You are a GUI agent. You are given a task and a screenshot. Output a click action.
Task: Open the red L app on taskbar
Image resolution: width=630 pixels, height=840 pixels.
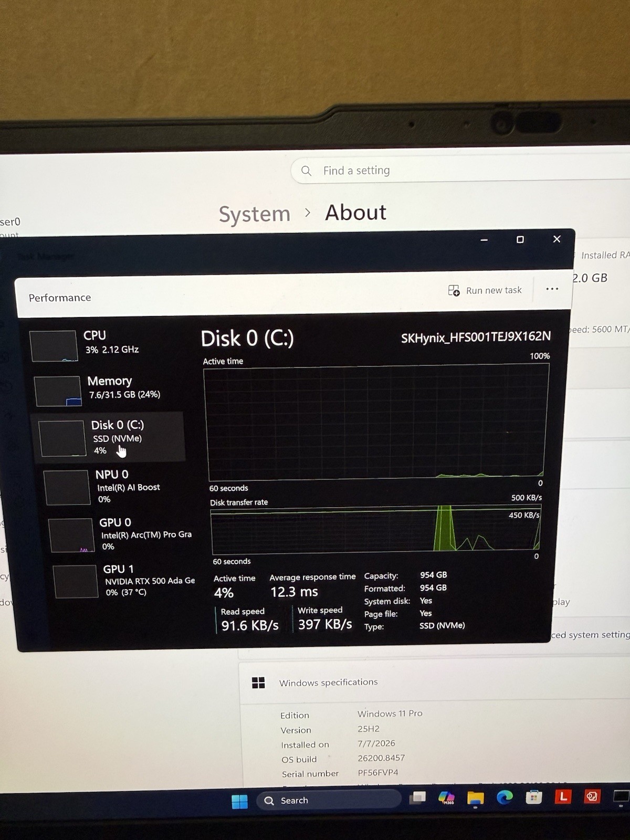pos(563,797)
